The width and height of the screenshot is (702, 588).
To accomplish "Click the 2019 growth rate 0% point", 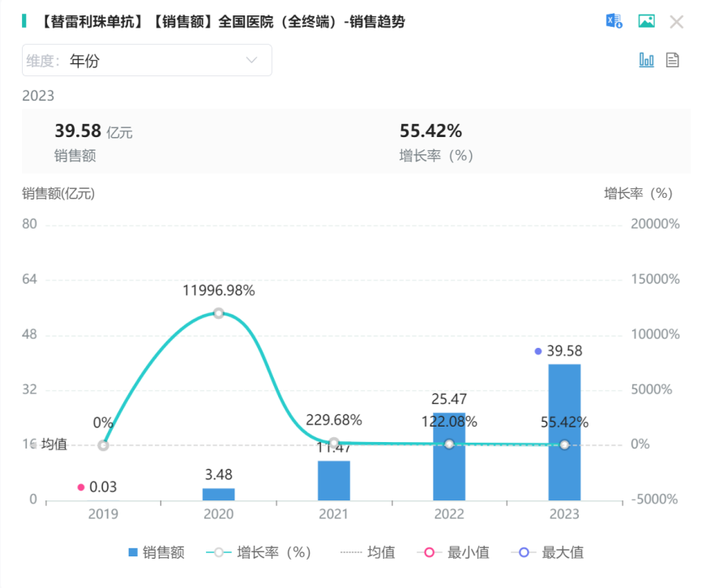I will coord(103,444).
